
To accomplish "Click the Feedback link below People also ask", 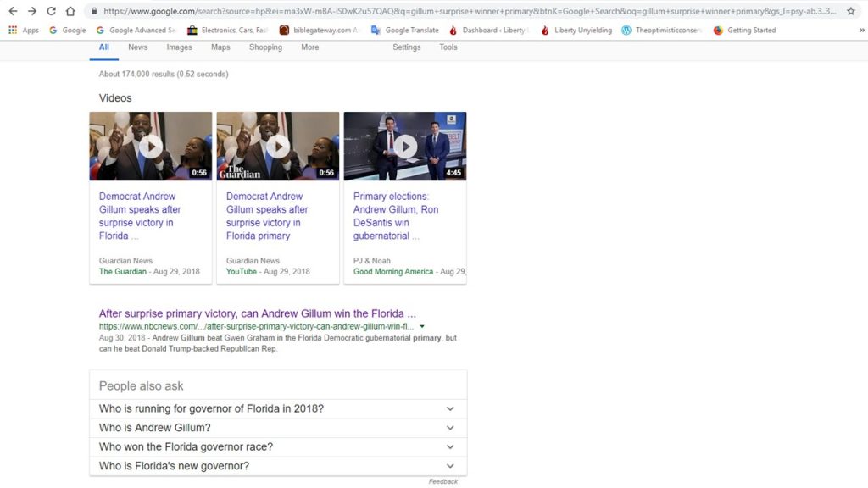I will [x=442, y=481].
